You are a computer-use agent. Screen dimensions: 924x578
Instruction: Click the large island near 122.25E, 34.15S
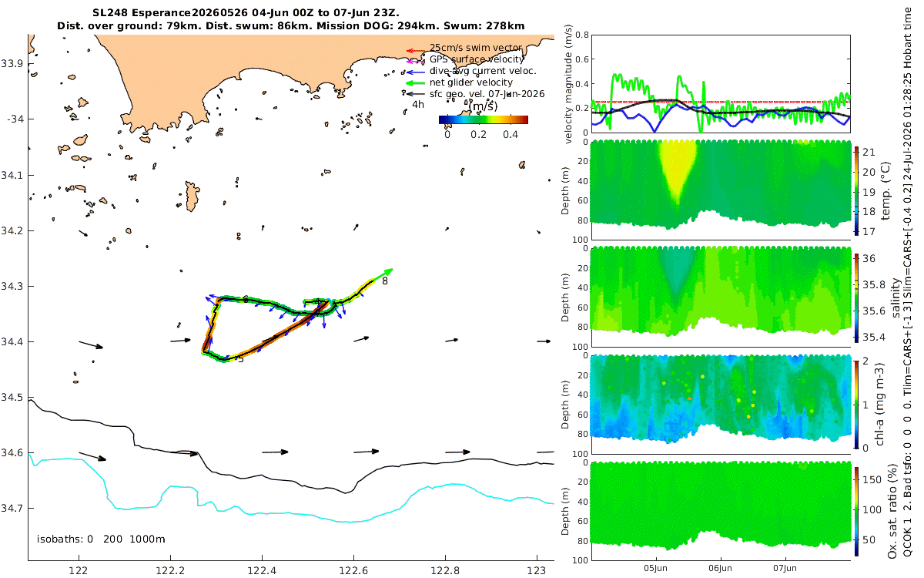point(192,196)
